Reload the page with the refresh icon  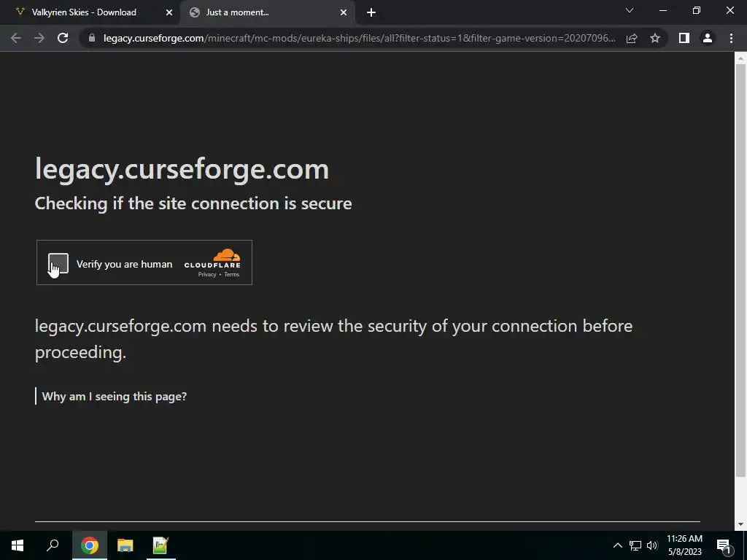pos(63,38)
